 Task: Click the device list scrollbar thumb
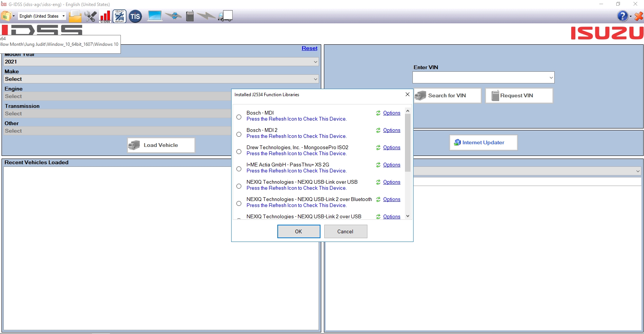click(x=408, y=143)
